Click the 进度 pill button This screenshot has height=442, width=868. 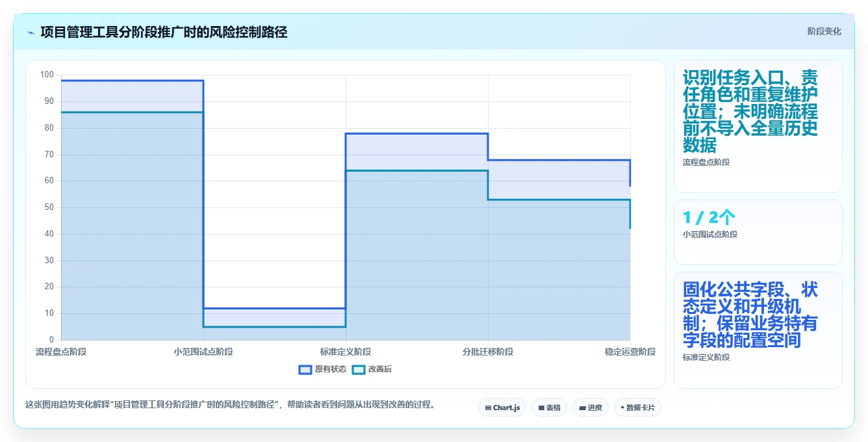[x=591, y=408]
